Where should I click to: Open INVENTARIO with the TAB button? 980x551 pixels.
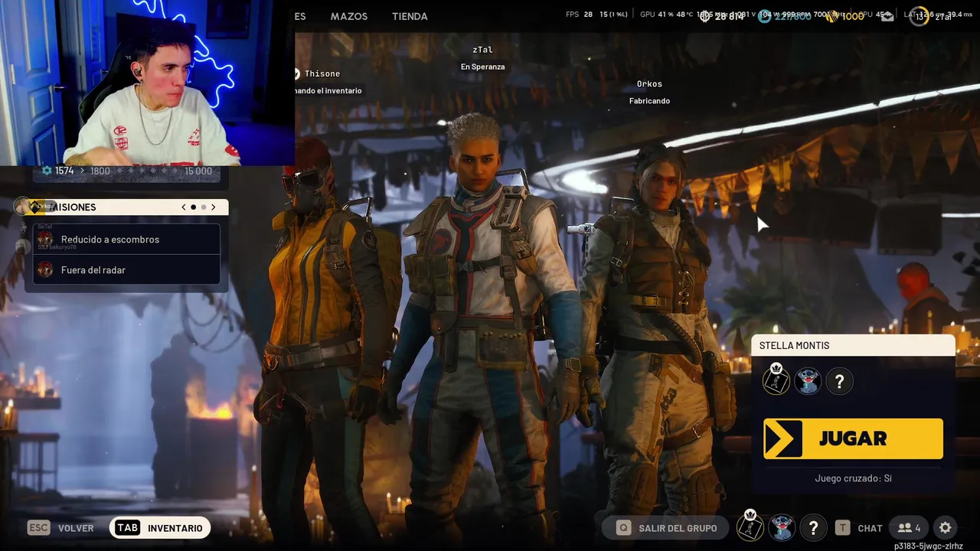click(160, 528)
